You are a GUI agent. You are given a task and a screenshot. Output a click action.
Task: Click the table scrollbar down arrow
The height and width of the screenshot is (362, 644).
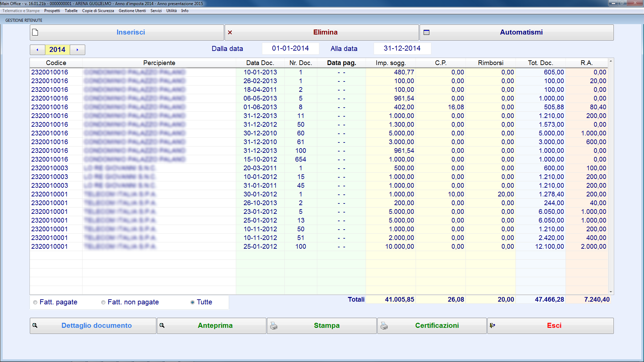pyautogui.click(x=611, y=292)
